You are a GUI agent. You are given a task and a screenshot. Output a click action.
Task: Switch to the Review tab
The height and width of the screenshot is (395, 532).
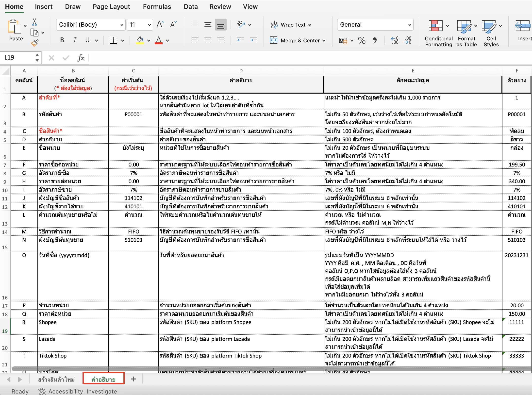(x=220, y=7)
